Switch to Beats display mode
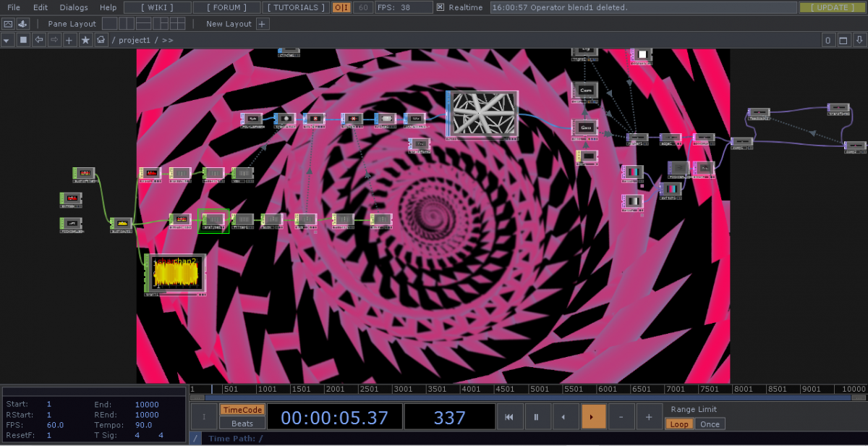 [x=242, y=423]
